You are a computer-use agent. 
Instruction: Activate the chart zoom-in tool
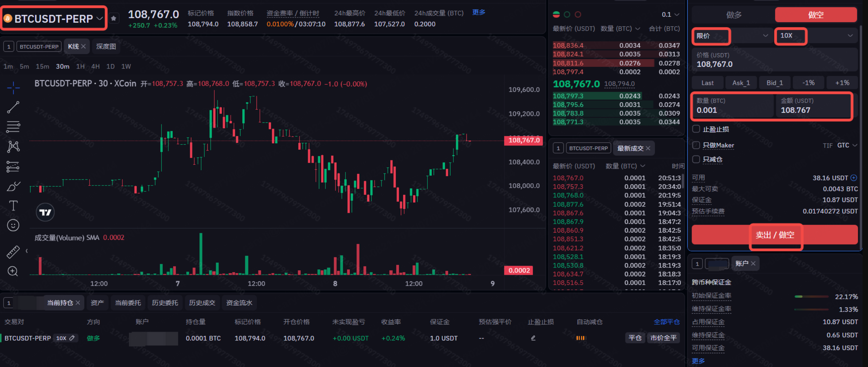point(13,271)
